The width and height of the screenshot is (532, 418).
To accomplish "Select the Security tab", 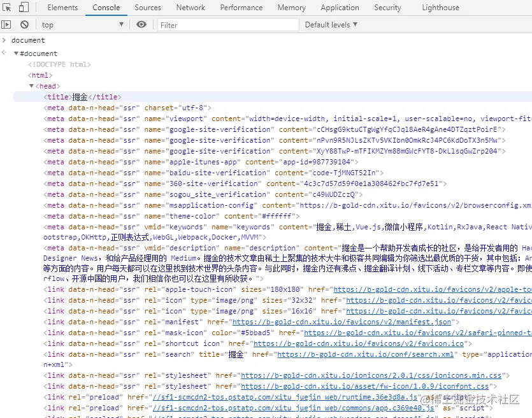I will coord(387,8).
